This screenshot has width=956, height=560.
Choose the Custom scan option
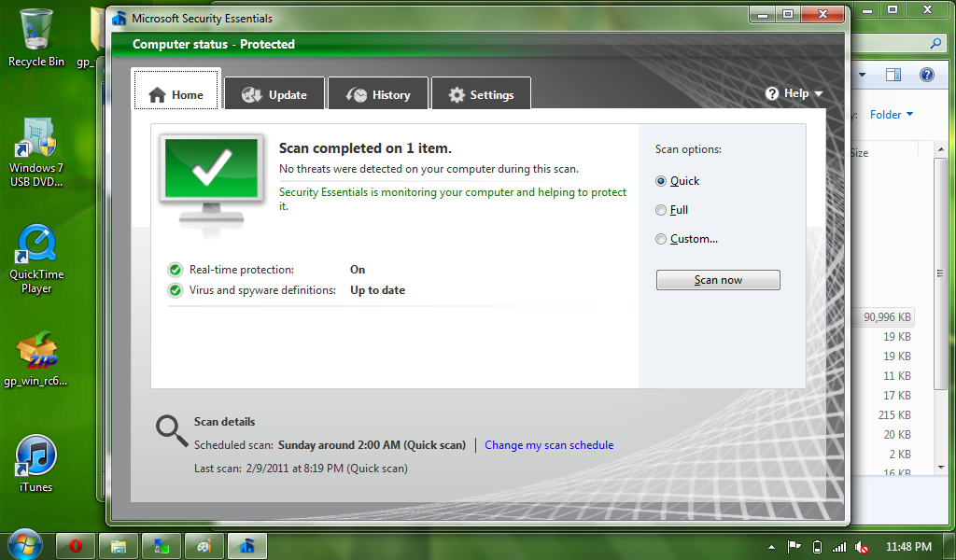pos(686,239)
